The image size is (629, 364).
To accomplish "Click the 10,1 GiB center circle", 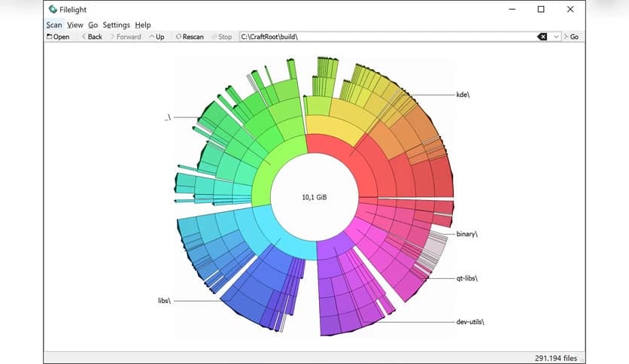I will (314, 197).
